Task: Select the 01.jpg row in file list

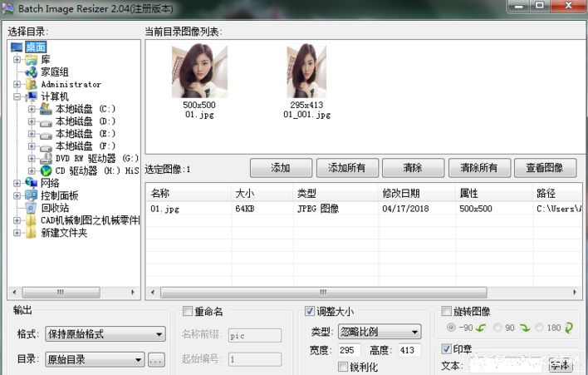Action: tap(364, 209)
